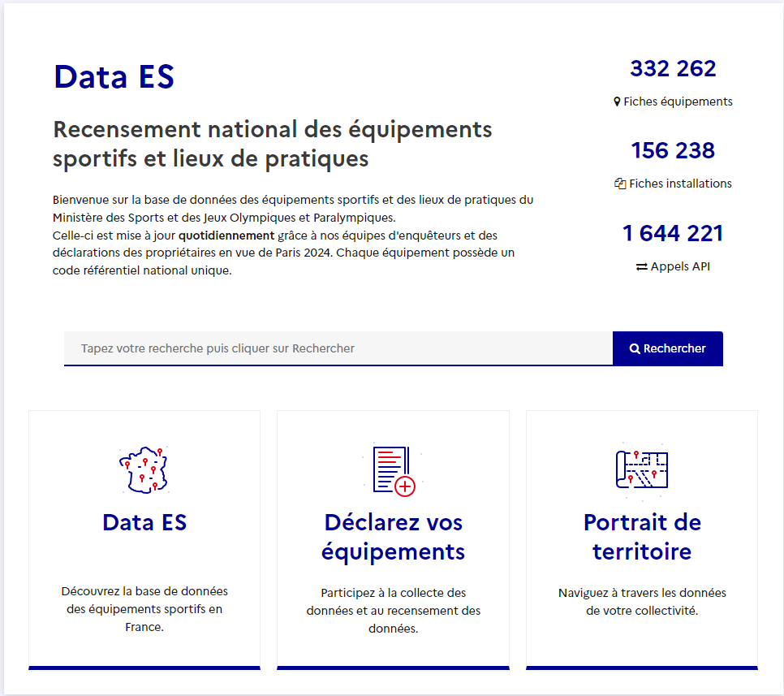Click the location pin icon beside Fiches équipements
Image resolution: width=784 pixels, height=696 pixels.
click(x=617, y=102)
